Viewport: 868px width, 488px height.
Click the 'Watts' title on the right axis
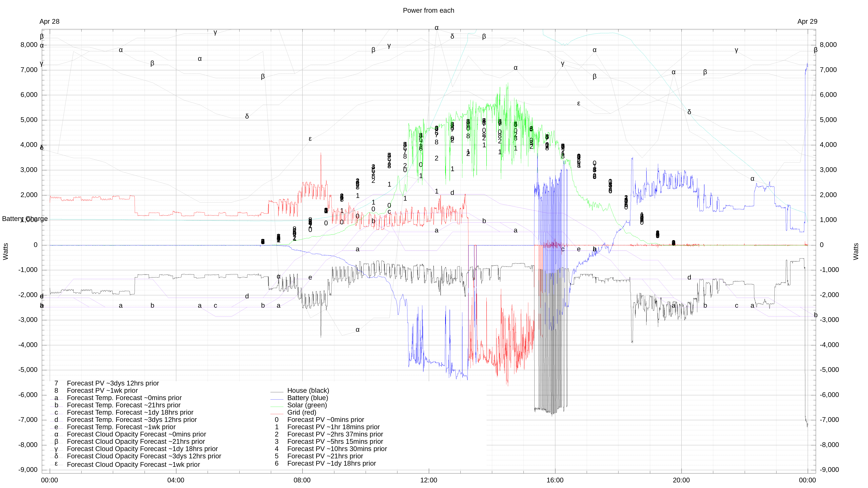pyautogui.click(x=856, y=252)
